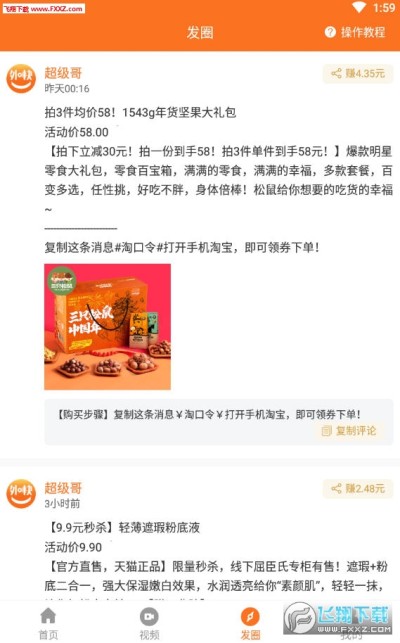The image size is (400, 643).
Task: Open the 操作教程 help question-mark icon
Action: click(330, 32)
